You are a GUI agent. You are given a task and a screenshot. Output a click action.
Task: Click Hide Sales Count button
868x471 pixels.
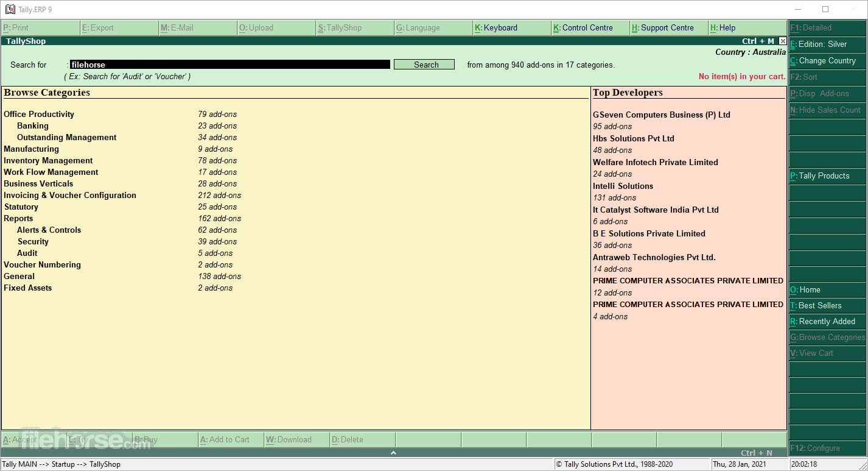pos(827,110)
